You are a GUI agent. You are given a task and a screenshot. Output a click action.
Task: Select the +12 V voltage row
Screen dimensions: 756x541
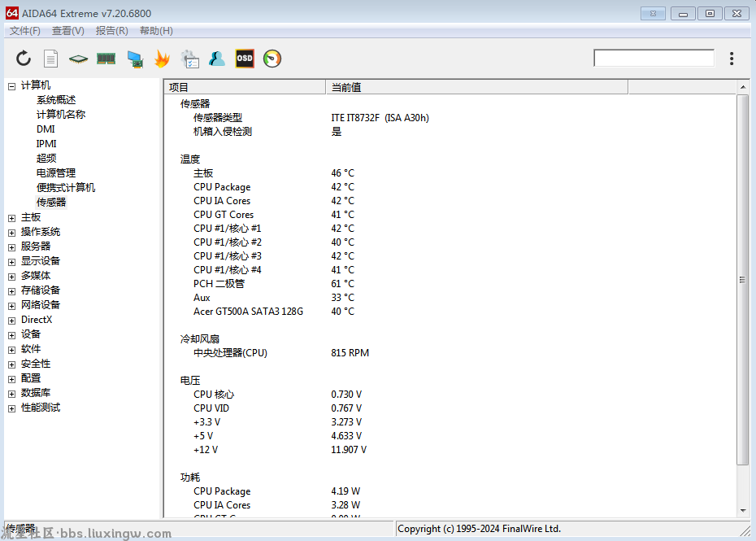[x=451, y=450]
